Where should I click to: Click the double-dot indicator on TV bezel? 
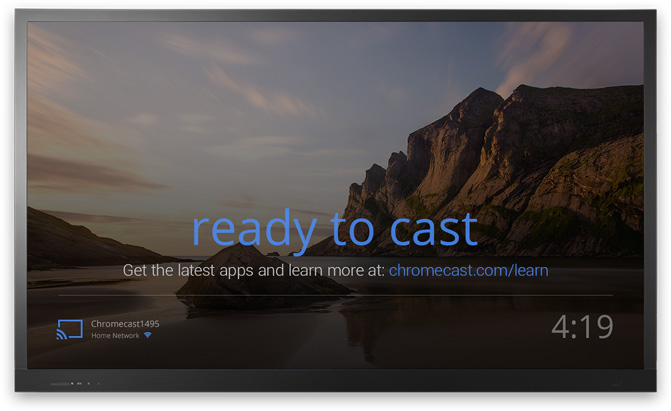tap(79, 384)
